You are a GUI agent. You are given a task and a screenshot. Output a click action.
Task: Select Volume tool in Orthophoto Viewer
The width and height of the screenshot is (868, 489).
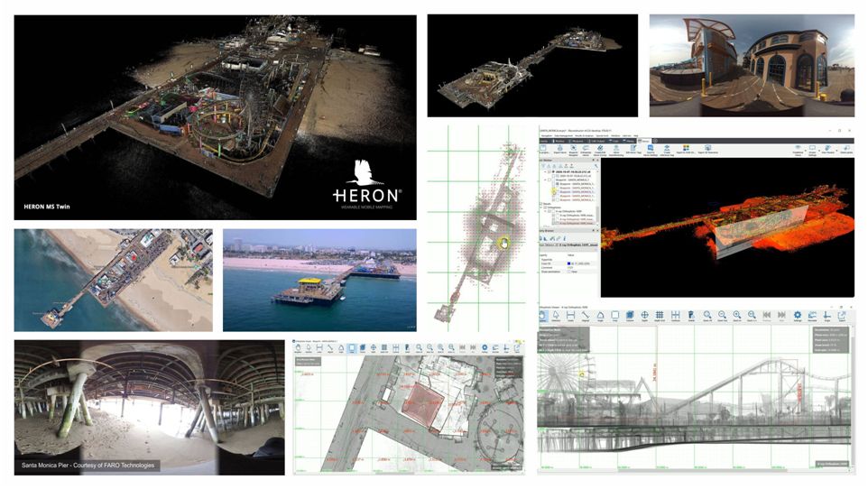tap(630, 316)
